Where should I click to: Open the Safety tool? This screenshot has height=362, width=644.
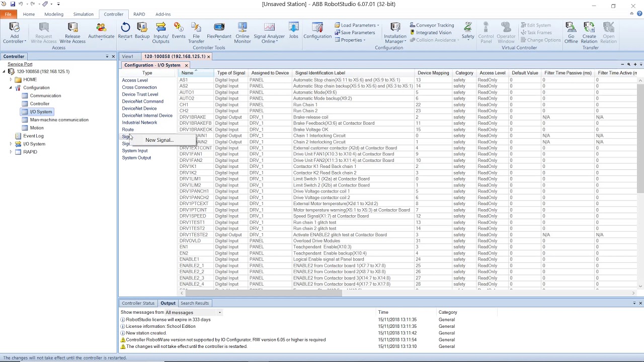[x=468, y=31]
